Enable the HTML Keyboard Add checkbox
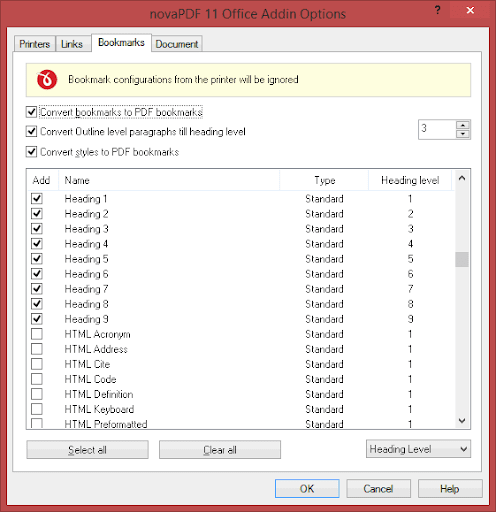The width and height of the screenshot is (496, 512). tap(37, 409)
